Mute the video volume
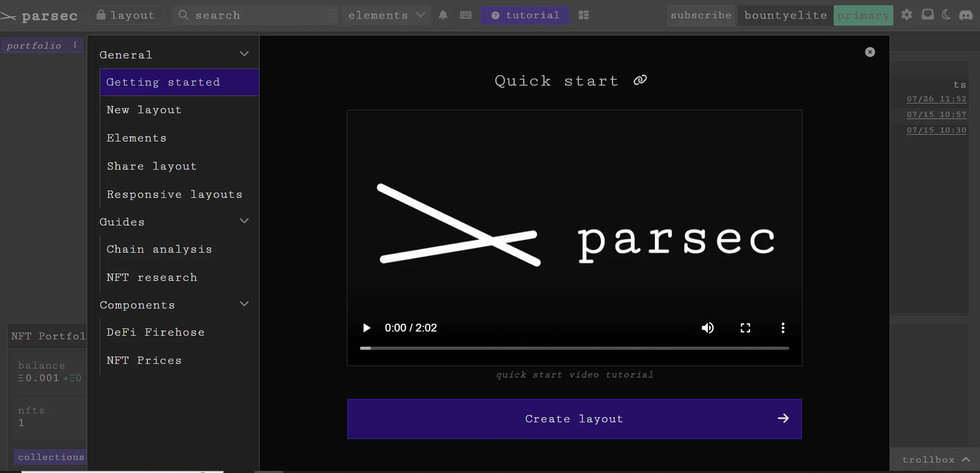This screenshot has height=473, width=980. click(708, 328)
